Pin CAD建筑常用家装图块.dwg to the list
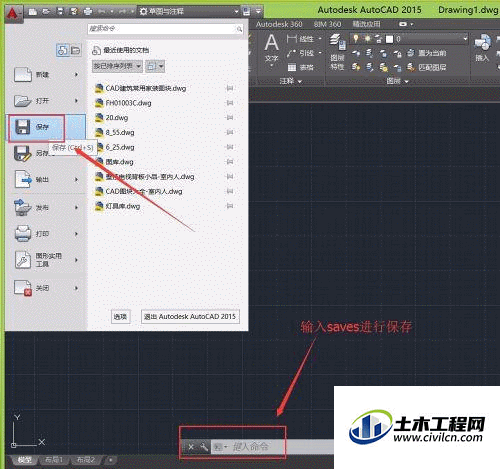The image size is (500, 469). tap(230, 88)
